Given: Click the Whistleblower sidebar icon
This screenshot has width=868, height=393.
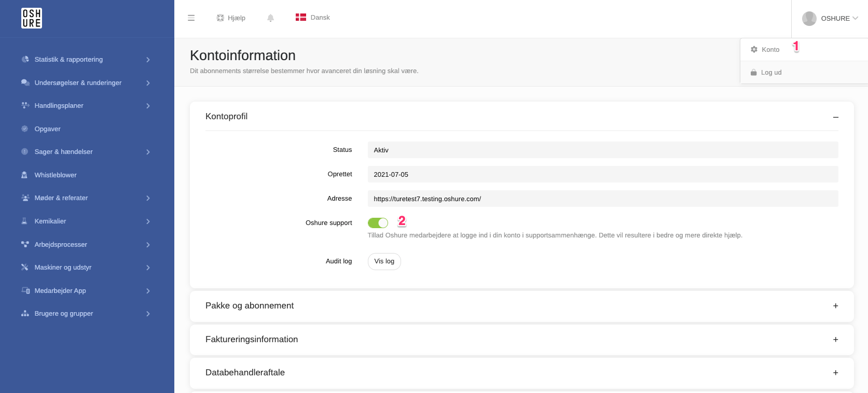Looking at the screenshot, I should click(x=24, y=175).
